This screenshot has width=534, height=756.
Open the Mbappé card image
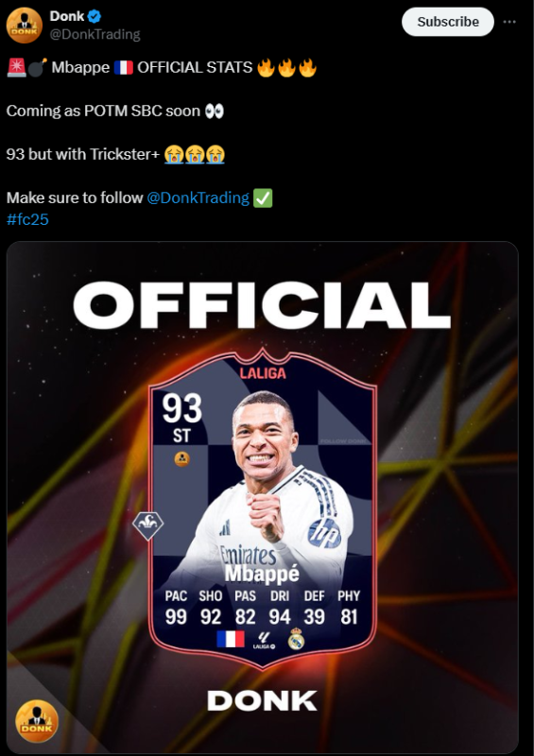pyautogui.click(x=263, y=498)
